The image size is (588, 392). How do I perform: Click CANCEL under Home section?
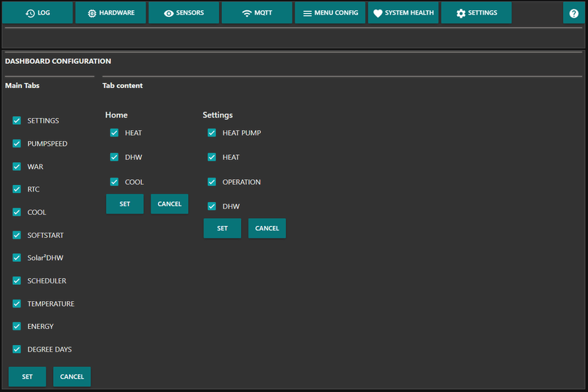170,203
